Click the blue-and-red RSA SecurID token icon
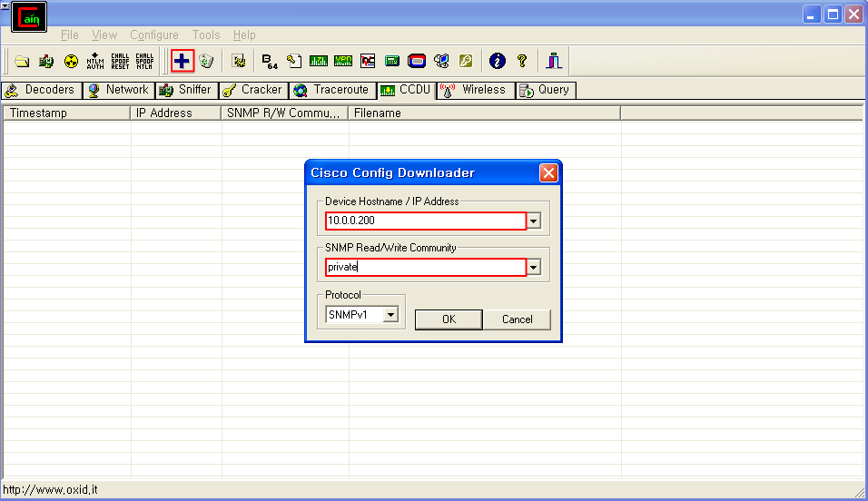The width and height of the screenshot is (868, 501). [417, 61]
